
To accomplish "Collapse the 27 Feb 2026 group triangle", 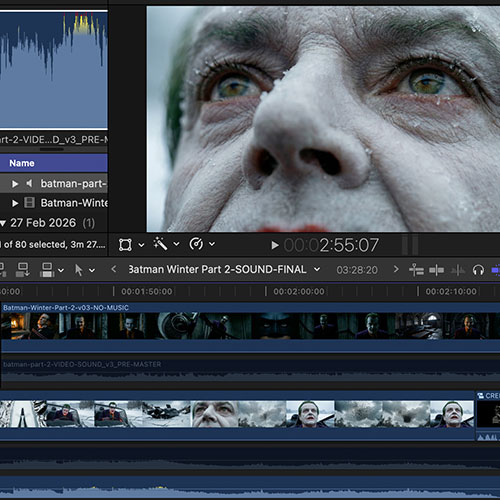I will [3, 223].
